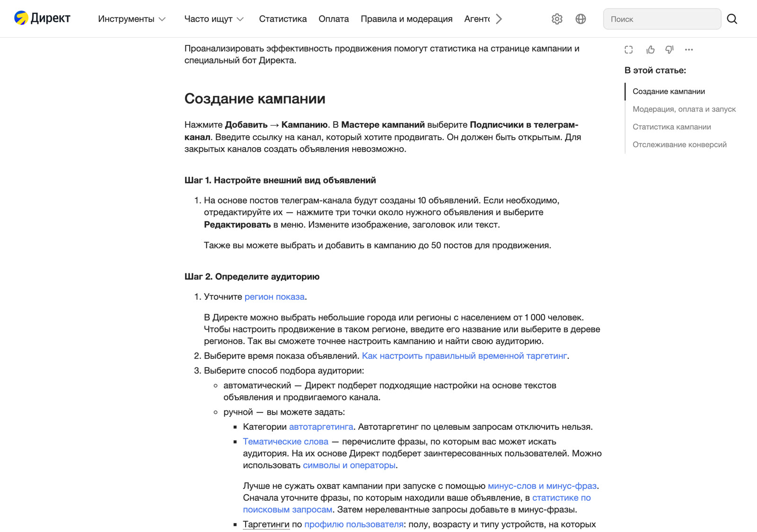Open the partially shown Агентствам menu item
Viewport: 757px width, 532px height.
coord(477,19)
